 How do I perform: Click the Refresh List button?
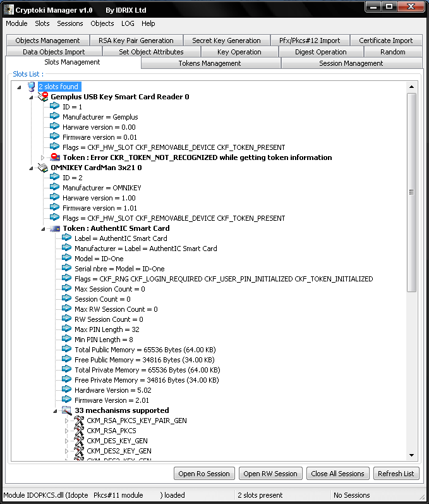pos(396,474)
